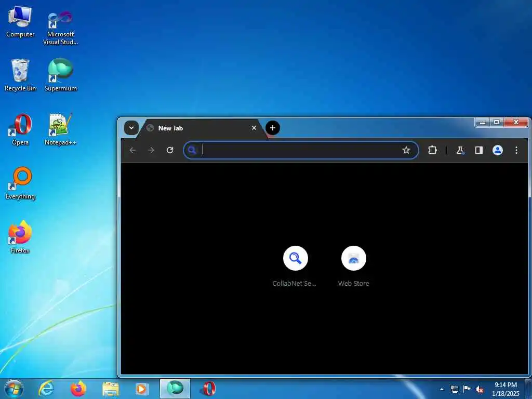Open the tab search dropdown in Supermium
This screenshot has width=532, height=399.
tap(131, 128)
